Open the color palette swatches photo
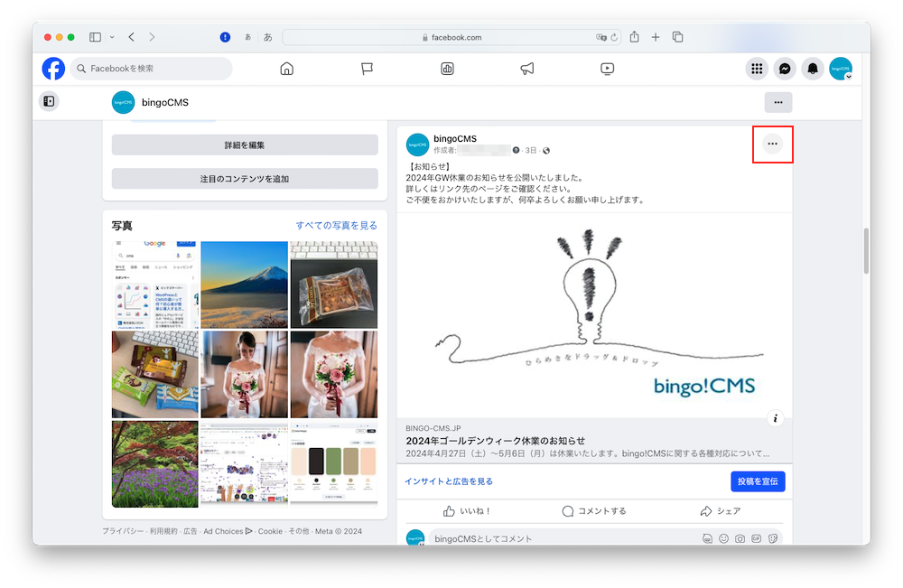This screenshot has width=903, height=588. click(334, 464)
